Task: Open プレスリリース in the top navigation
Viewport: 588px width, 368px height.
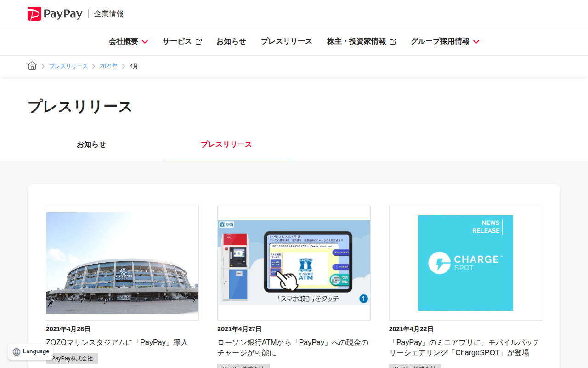Action: (287, 41)
